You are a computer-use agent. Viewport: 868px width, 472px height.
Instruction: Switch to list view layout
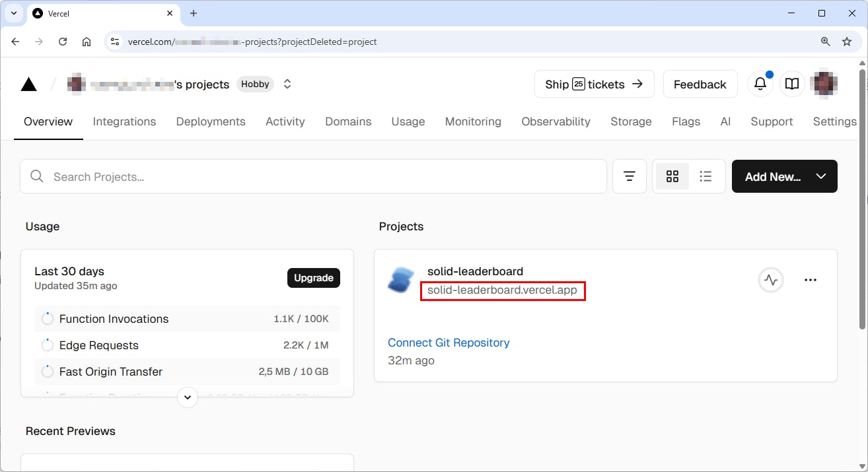705,176
